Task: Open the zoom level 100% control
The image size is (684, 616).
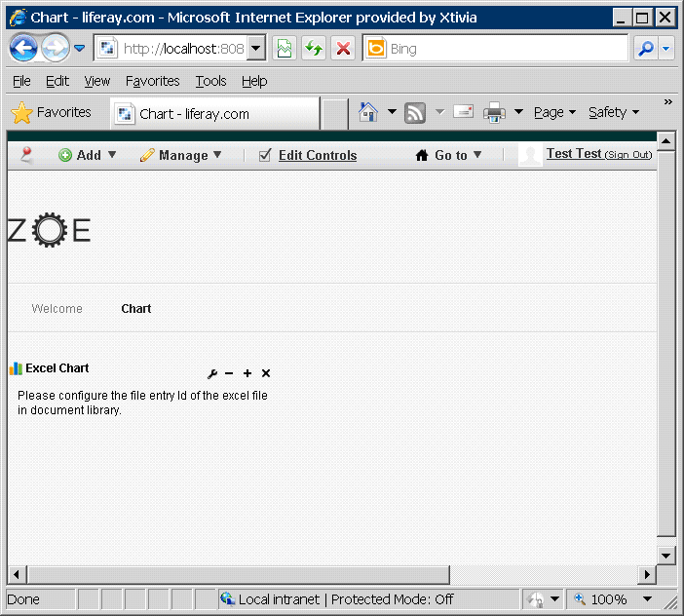Action: tap(608, 599)
